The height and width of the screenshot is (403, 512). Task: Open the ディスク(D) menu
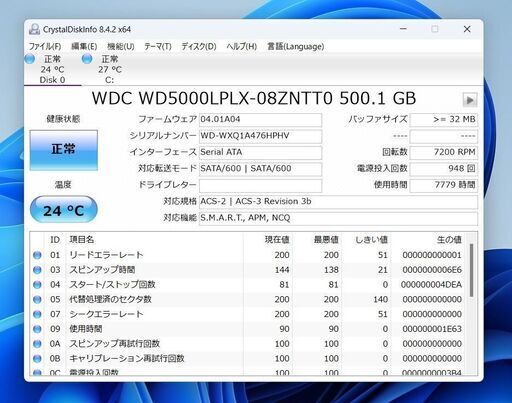tap(199, 46)
